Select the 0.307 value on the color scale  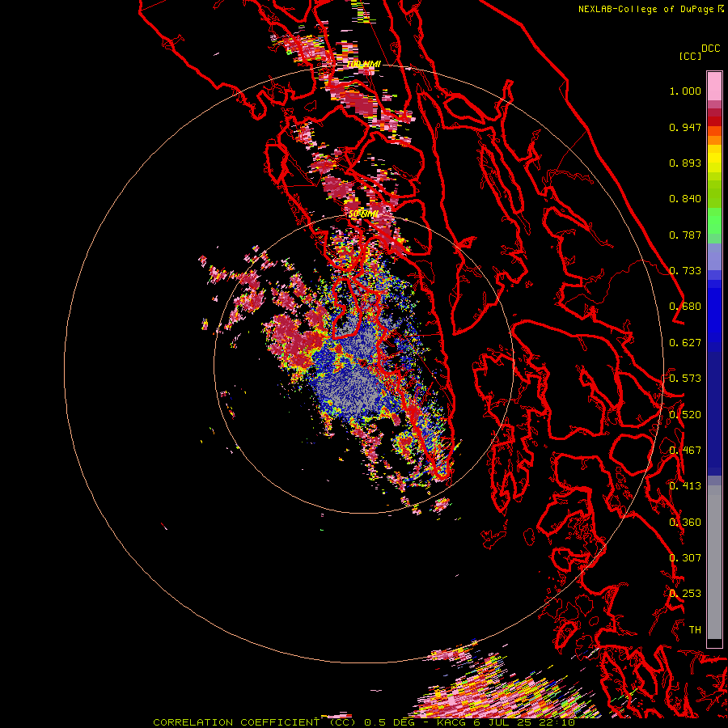[x=685, y=558]
